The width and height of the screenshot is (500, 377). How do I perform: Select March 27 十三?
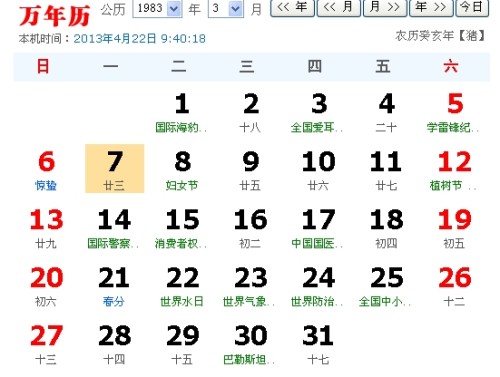46,344
